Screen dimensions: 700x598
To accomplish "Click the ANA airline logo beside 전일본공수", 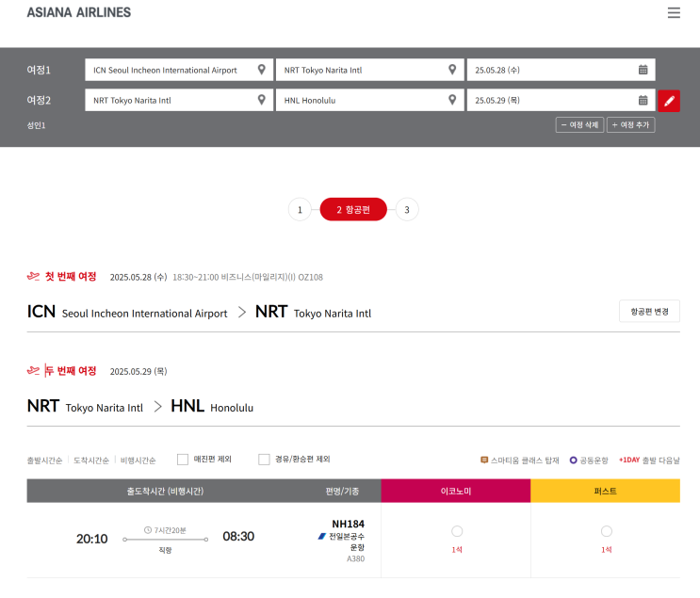I will (322, 536).
